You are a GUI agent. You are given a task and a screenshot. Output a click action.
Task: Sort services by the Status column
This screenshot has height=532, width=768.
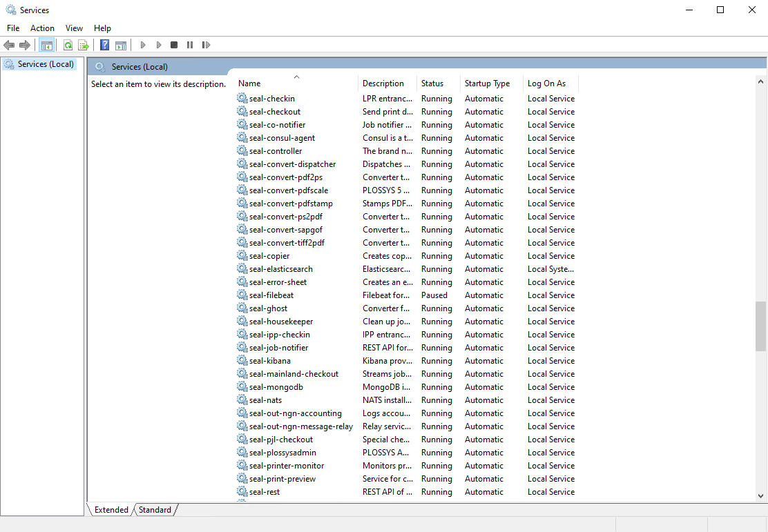point(432,83)
